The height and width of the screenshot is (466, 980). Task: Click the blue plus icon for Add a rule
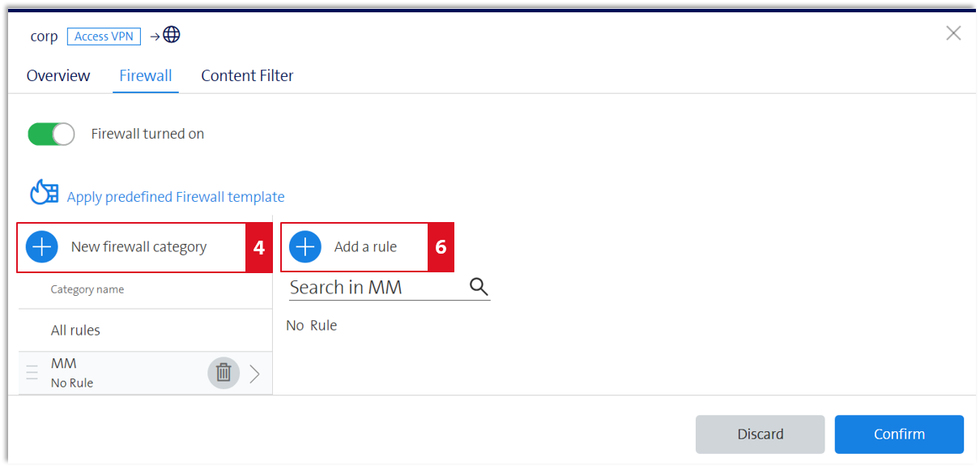pos(305,247)
